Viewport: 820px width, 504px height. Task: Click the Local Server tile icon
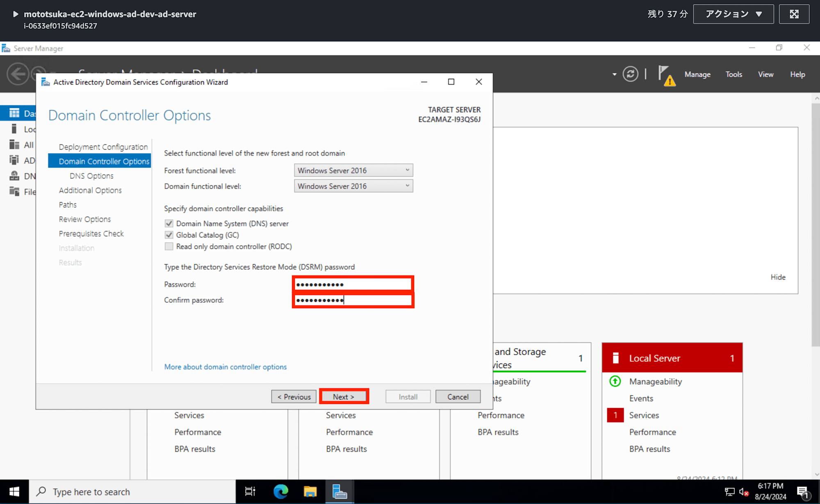click(615, 358)
